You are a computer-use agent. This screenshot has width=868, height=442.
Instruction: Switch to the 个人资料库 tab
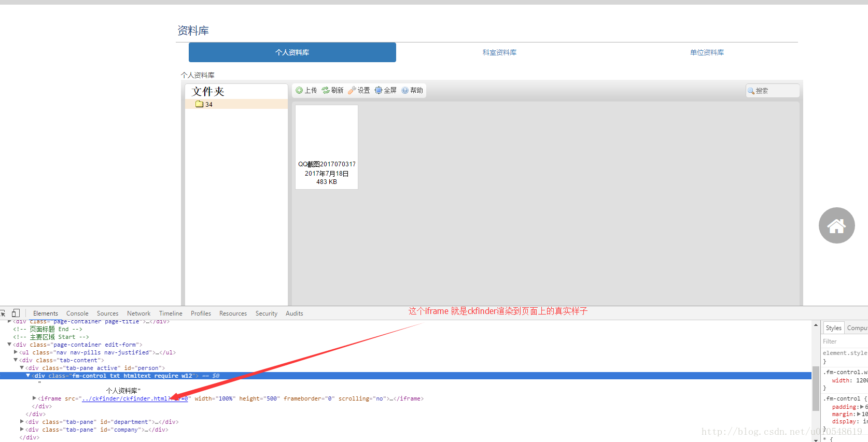292,52
